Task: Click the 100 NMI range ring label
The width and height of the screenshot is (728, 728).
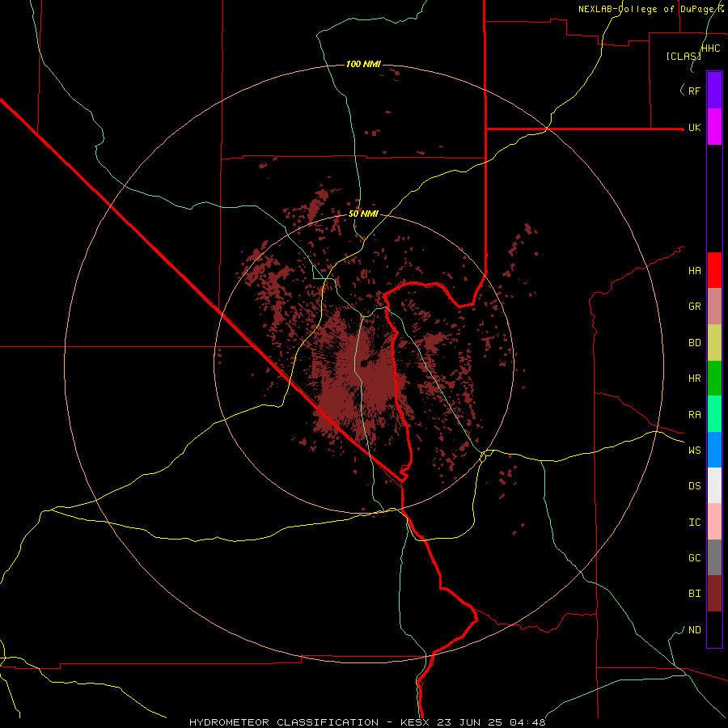Action: tap(363, 64)
